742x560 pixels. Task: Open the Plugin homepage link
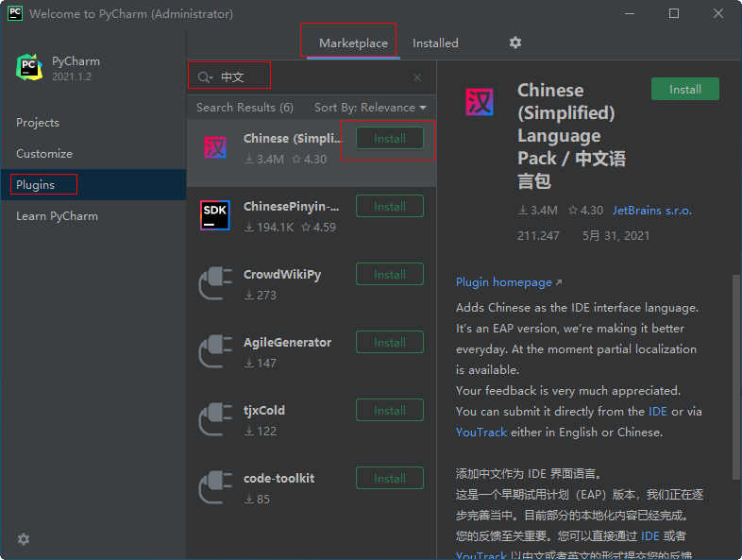point(509,282)
